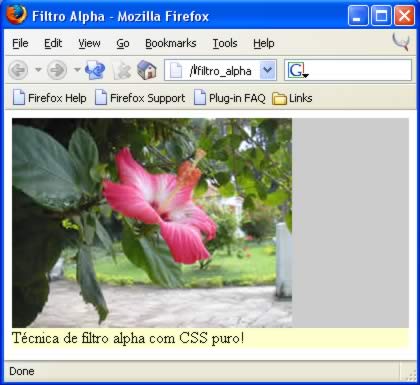Open the File menu
Screen dimensions: 420x385
pyautogui.click(x=20, y=43)
